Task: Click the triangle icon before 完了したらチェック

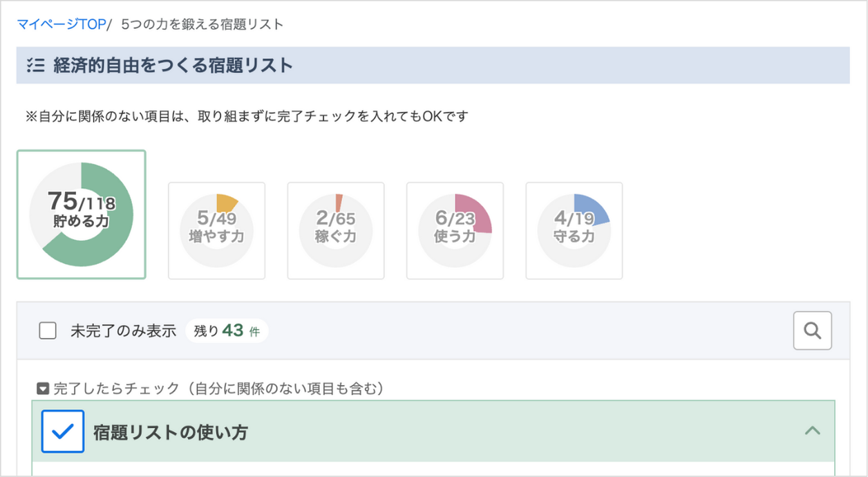Action: (43, 389)
